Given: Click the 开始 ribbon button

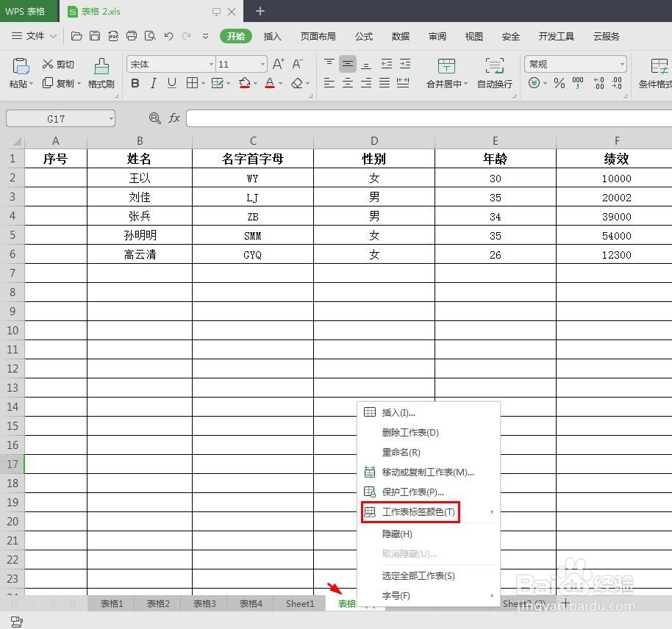Looking at the screenshot, I should (x=236, y=36).
